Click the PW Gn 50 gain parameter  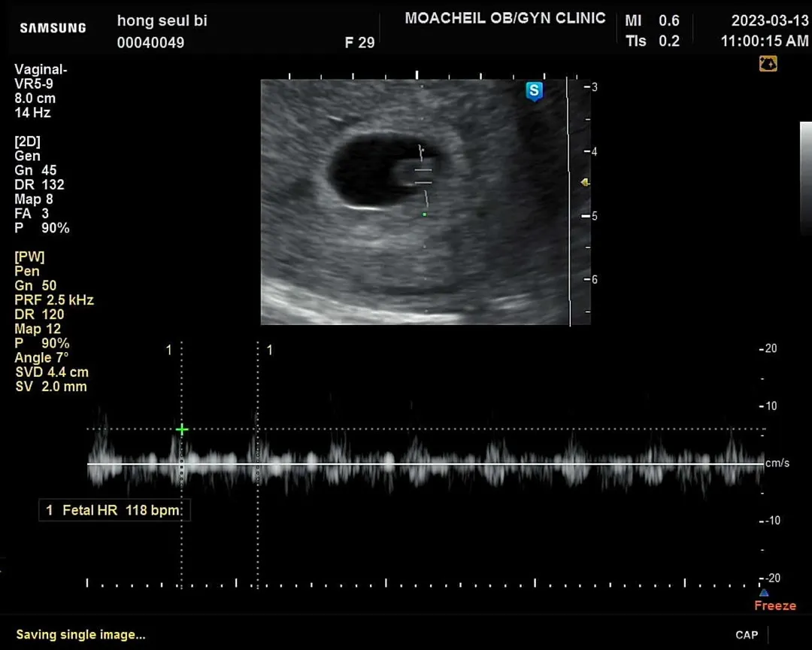(x=35, y=286)
